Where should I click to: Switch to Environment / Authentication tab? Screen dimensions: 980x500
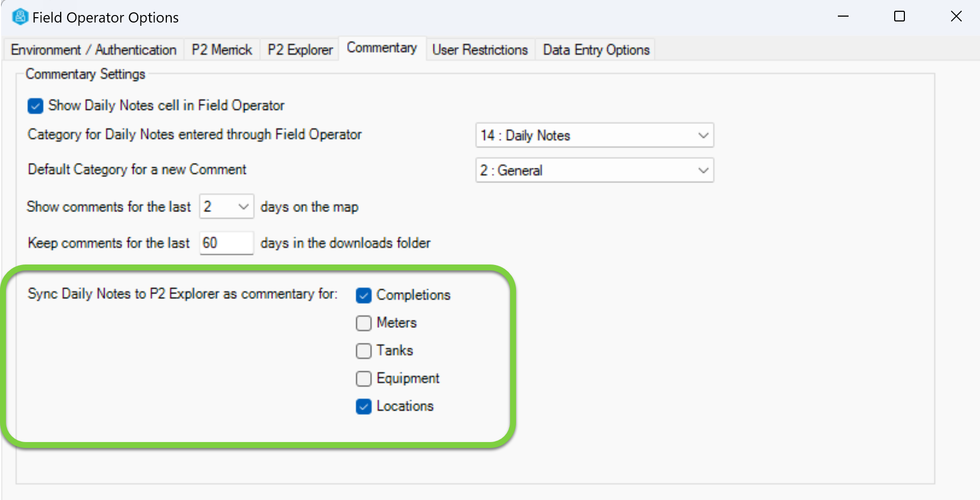[x=93, y=50]
